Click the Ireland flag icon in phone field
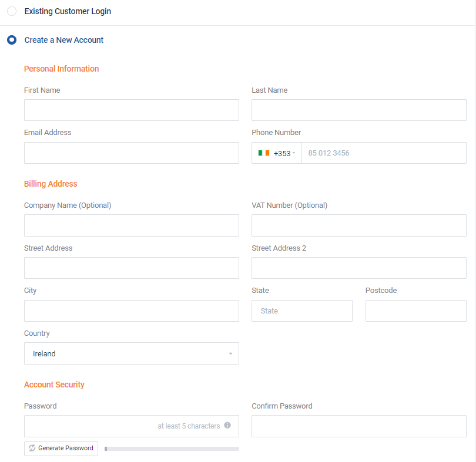Screen dimensions: 476x462 point(264,153)
